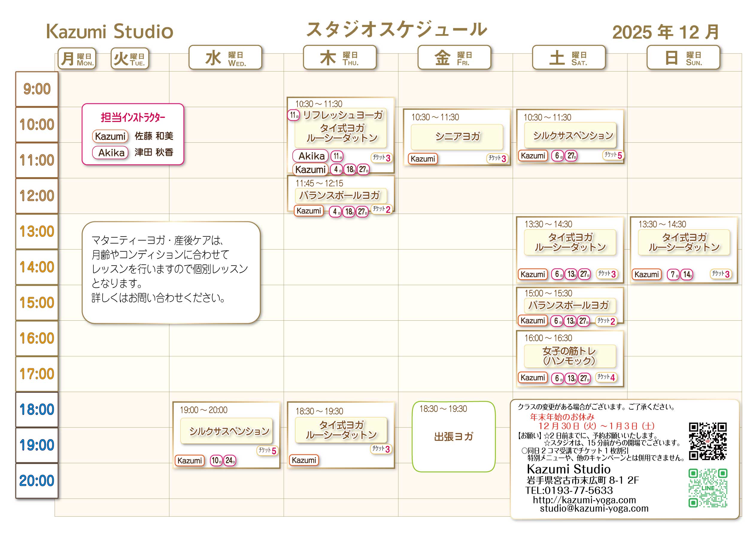The width and height of the screenshot is (756, 534).
Task: Select the green 出張ヨガ Friday evening box
Action: [x=453, y=436]
